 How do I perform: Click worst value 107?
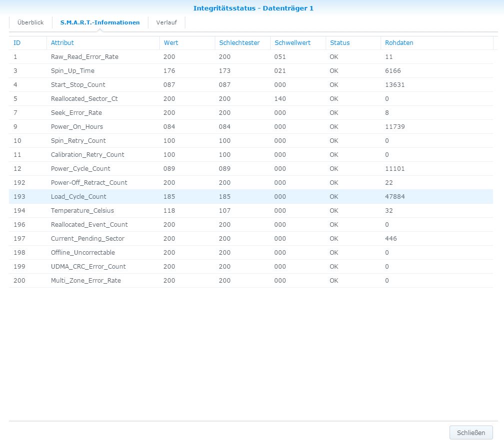(x=225, y=211)
